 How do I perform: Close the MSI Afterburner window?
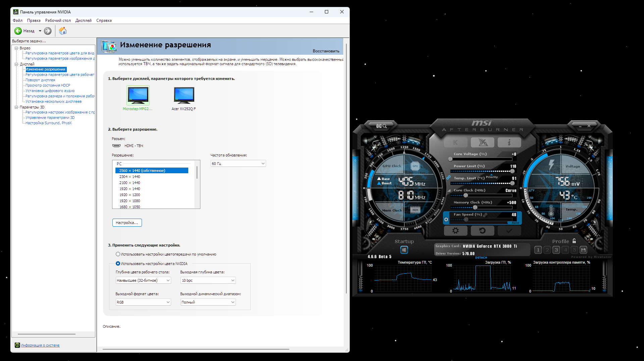[589, 126]
